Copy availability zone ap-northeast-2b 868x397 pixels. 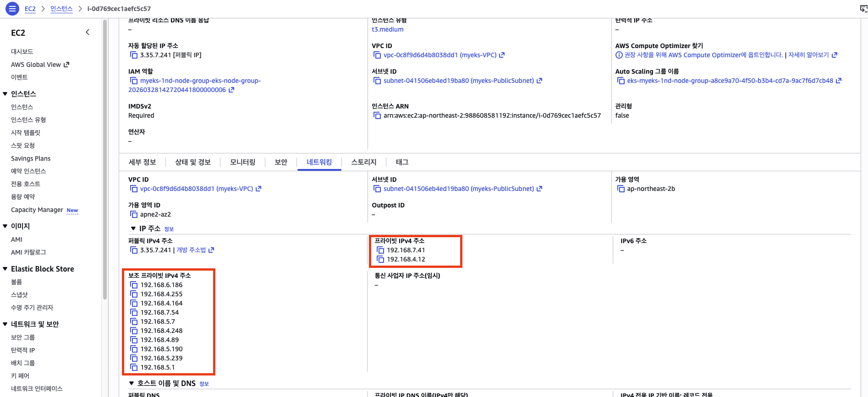click(x=621, y=189)
